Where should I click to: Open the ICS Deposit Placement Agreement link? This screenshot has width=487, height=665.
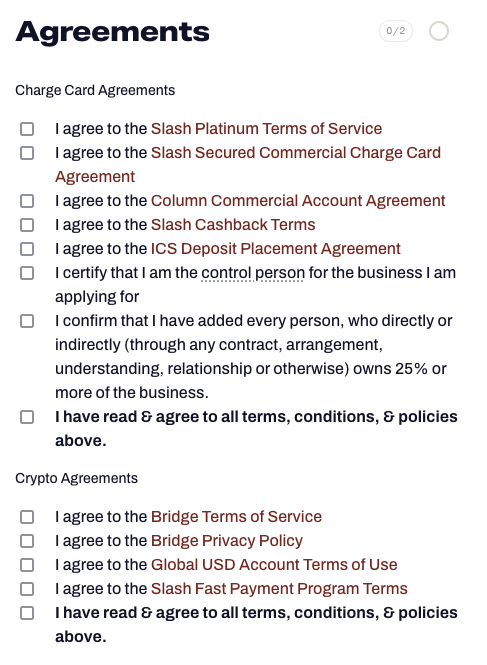tap(276, 249)
